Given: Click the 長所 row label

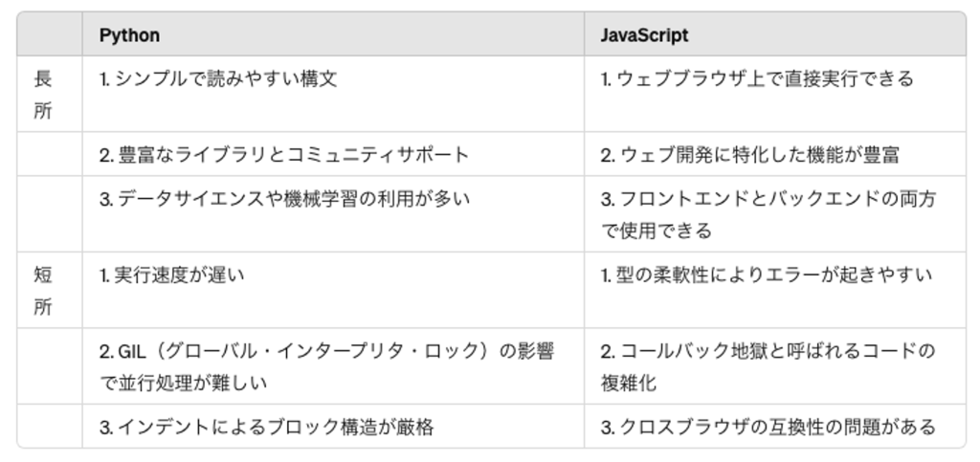Looking at the screenshot, I should 44,95.
